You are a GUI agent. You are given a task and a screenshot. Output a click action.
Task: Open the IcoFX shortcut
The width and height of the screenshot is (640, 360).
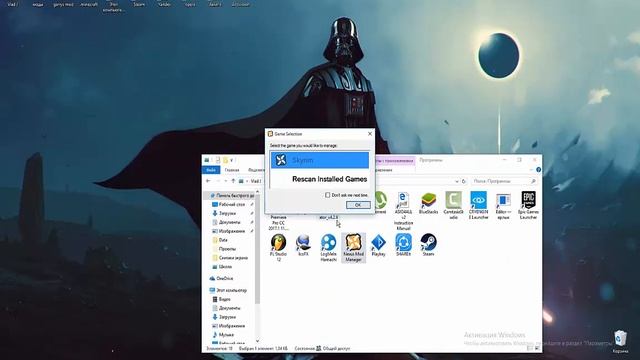[x=303, y=245]
